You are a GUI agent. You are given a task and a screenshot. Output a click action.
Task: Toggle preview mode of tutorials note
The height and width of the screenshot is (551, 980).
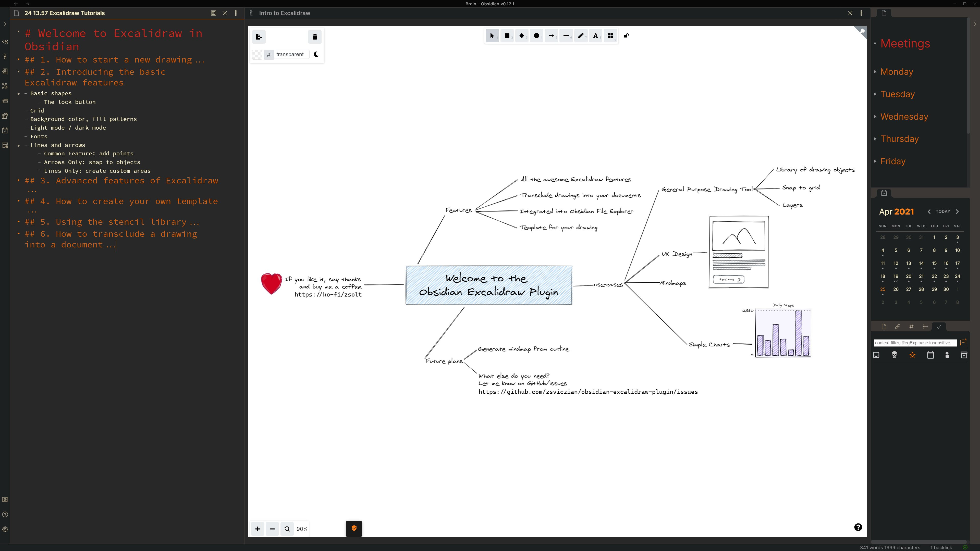coord(213,13)
